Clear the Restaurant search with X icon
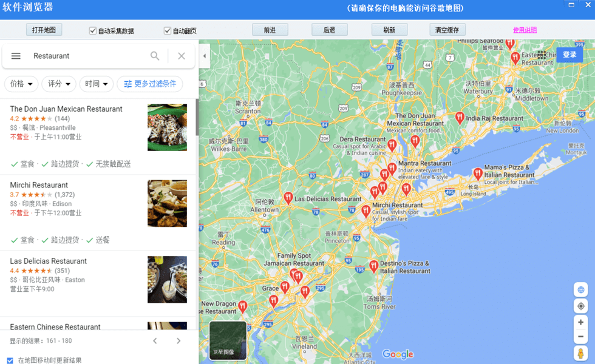Viewport: 595px width, 364px height. [x=182, y=56]
